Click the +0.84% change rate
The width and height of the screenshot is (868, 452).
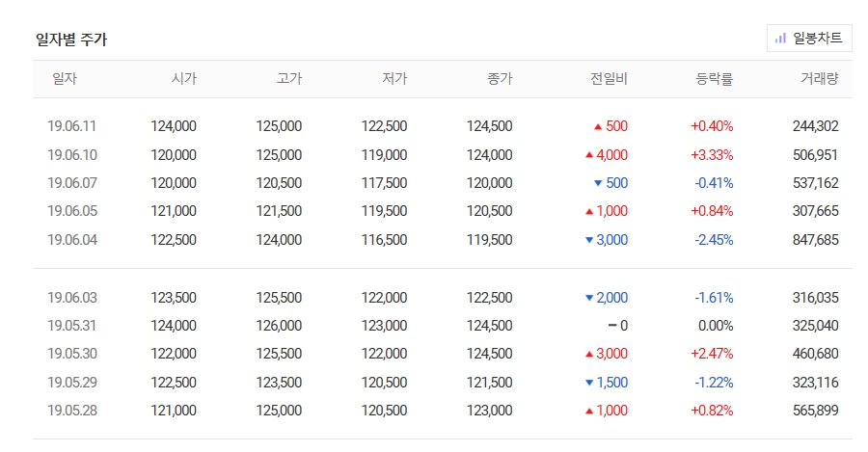click(712, 211)
